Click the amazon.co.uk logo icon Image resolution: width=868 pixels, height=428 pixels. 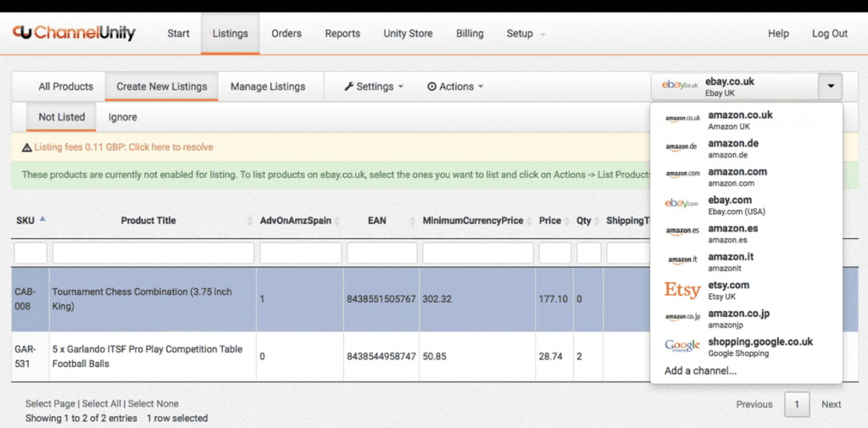point(682,119)
